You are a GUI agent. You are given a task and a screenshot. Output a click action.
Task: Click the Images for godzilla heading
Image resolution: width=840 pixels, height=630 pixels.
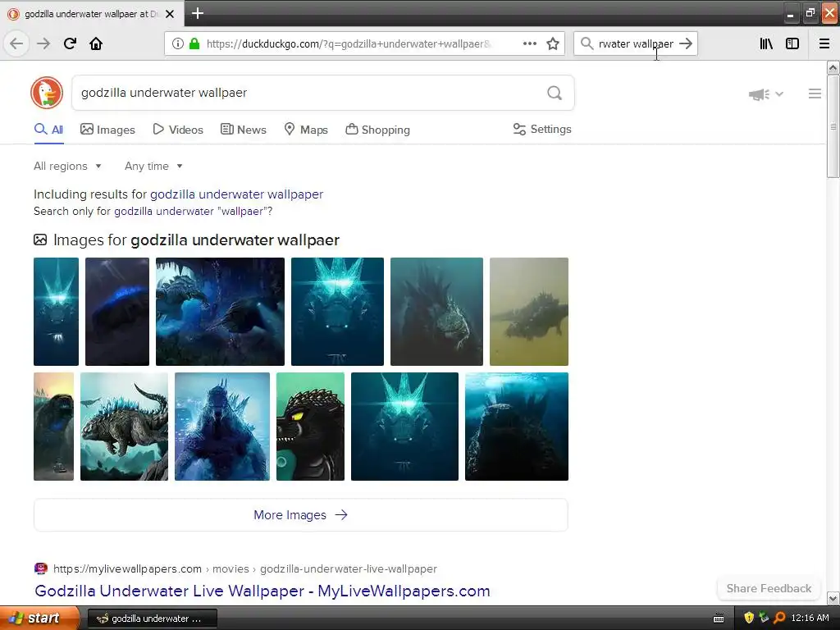coord(186,240)
